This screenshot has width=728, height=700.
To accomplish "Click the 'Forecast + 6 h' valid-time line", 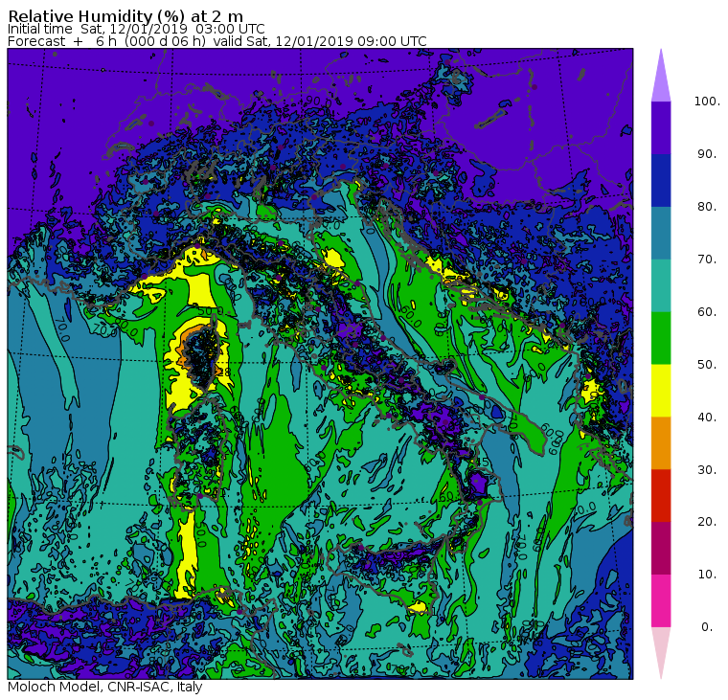I will click(x=216, y=41).
